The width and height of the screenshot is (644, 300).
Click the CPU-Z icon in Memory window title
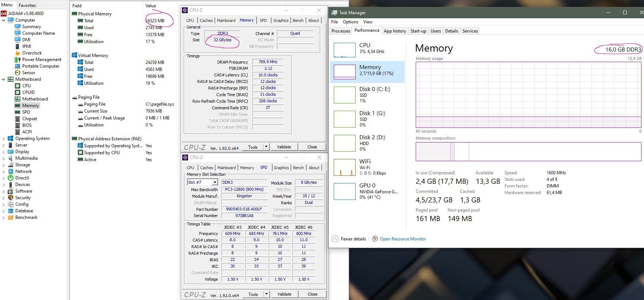click(x=185, y=10)
